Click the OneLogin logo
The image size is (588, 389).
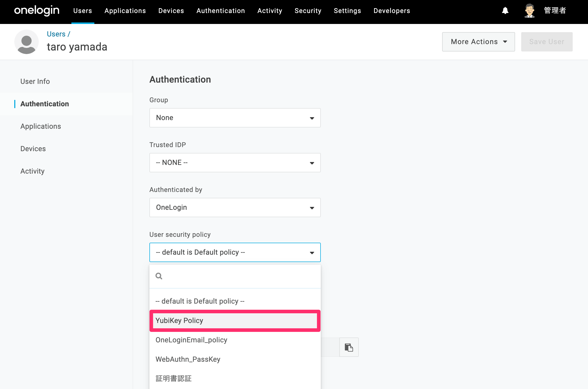[37, 11]
